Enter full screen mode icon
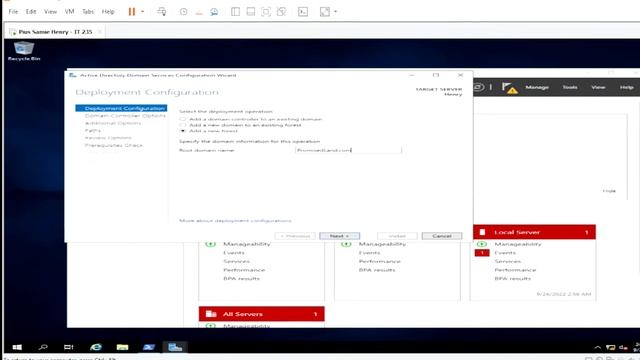This screenshot has width=640, height=360. click(x=266, y=12)
